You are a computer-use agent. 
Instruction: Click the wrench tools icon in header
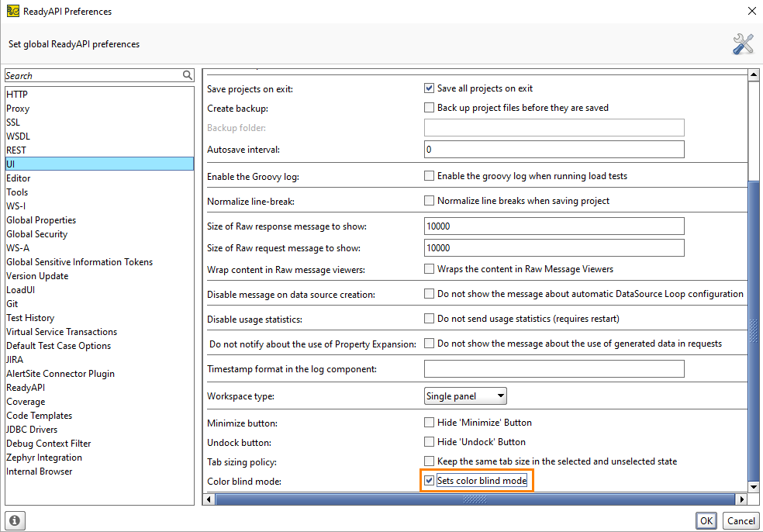point(743,43)
